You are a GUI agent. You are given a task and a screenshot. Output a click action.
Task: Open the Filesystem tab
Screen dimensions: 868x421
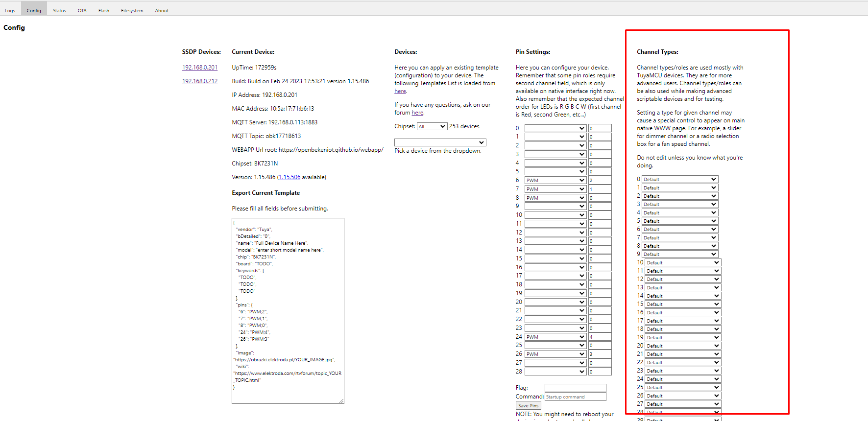pos(132,10)
